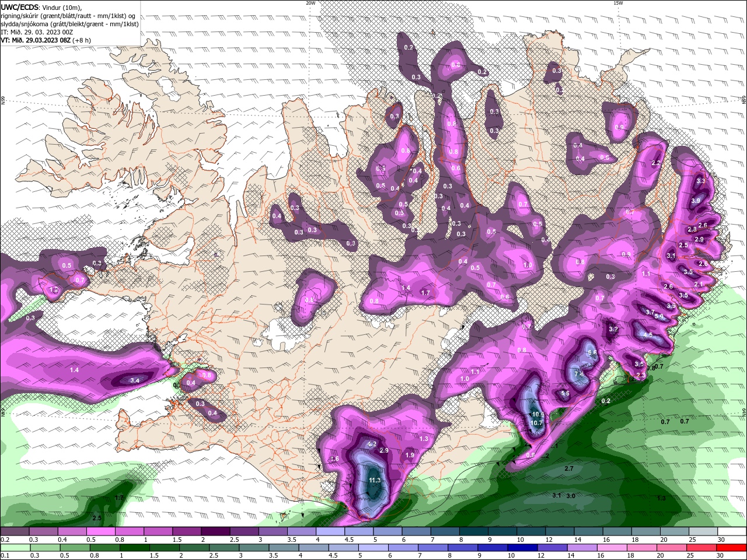Click the dark green 1 swatch in the lower legend row
This screenshot has height=560, width=747.
tap(134, 548)
